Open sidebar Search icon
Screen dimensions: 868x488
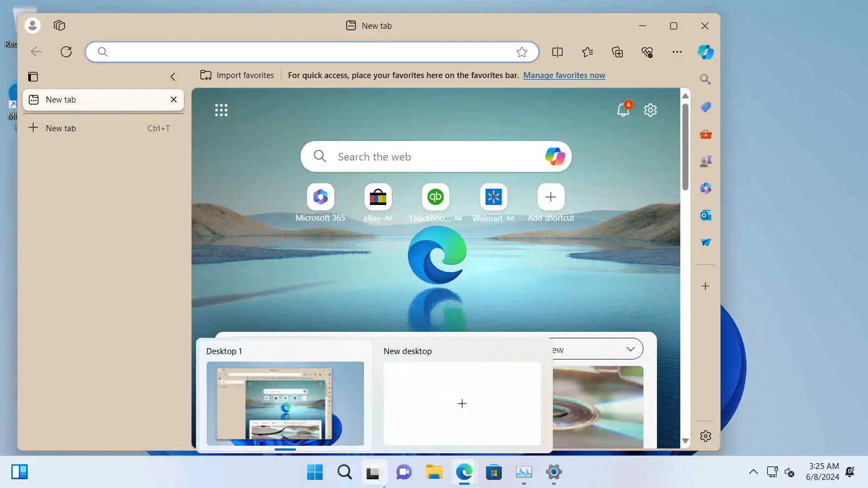[705, 80]
